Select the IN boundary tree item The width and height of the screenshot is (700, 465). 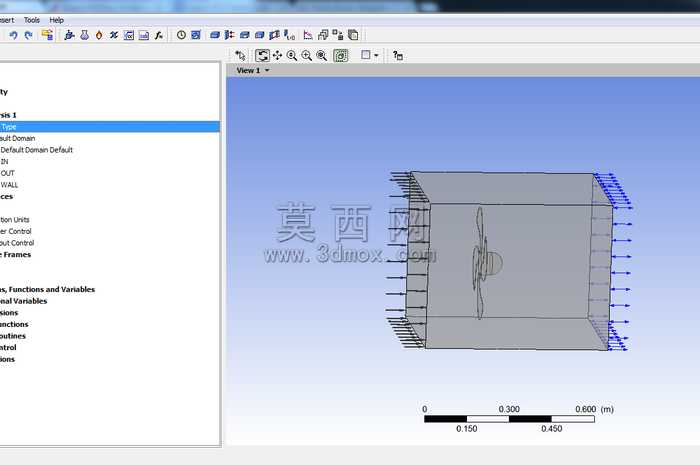(4, 162)
